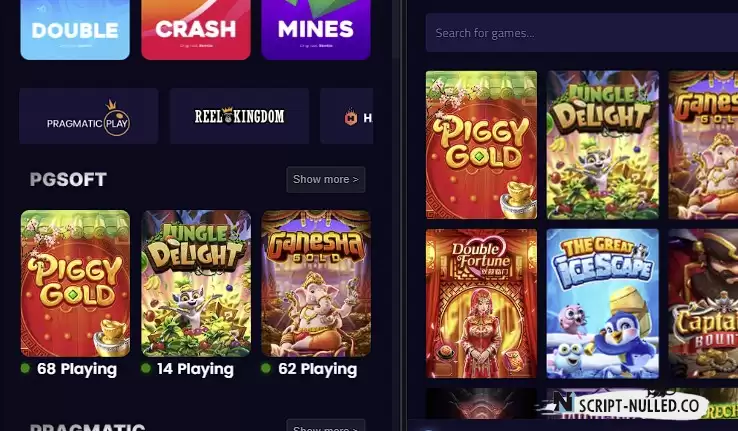Launch the Crash game tile
Image resolution: width=738 pixels, height=431 pixels.
click(196, 30)
